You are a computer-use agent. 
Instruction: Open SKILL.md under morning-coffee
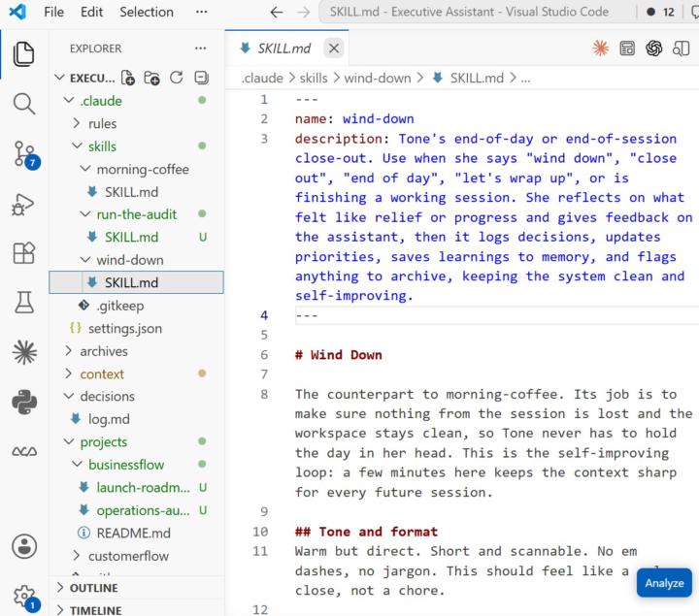[x=131, y=192]
